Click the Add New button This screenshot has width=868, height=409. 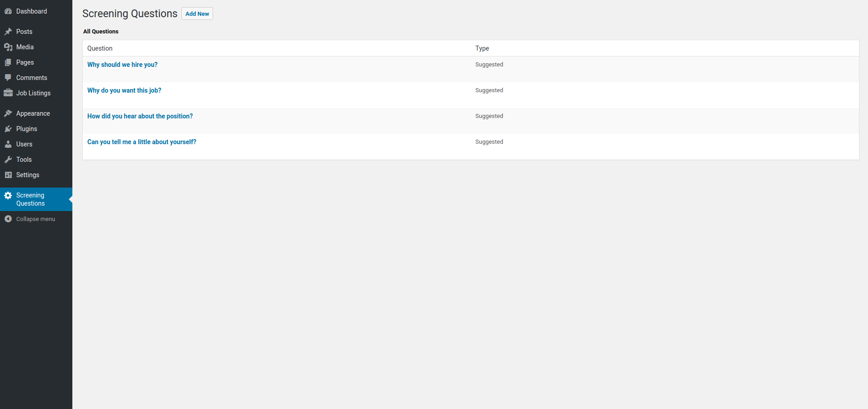click(197, 14)
